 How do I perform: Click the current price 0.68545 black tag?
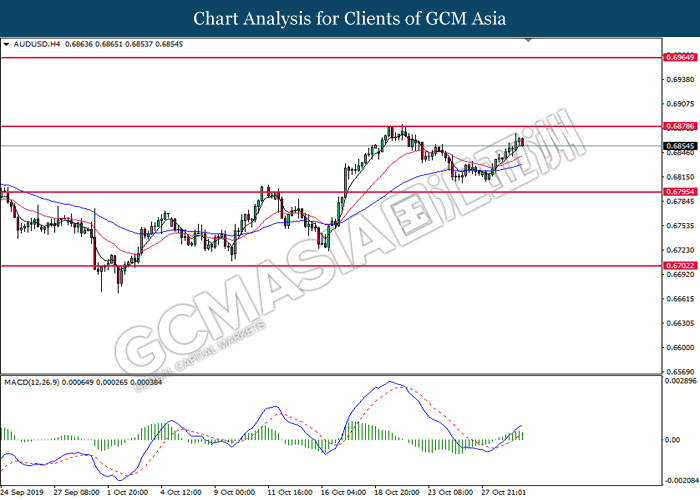pos(679,146)
